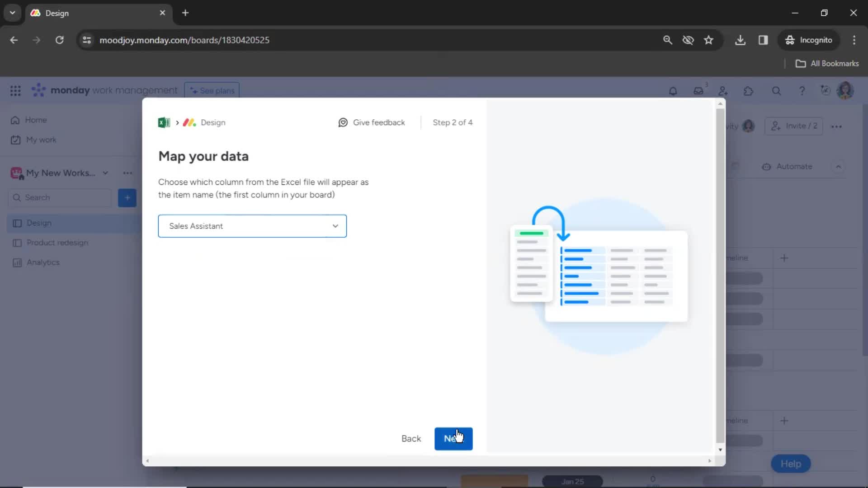
Task: Click the Design browser tab
Action: pyautogui.click(x=98, y=13)
